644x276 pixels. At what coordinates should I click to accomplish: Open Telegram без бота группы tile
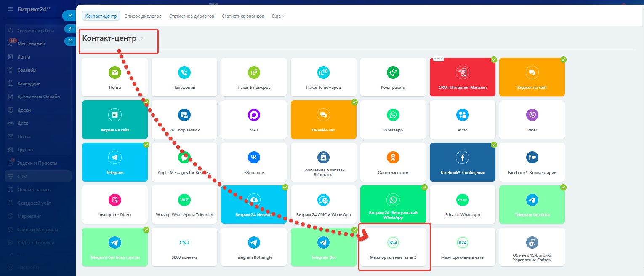pos(115,247)
